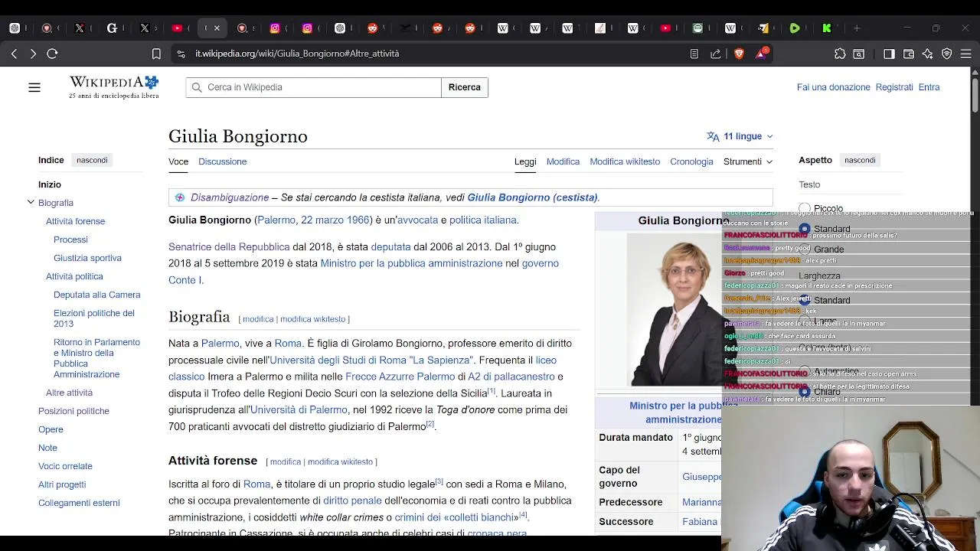Screen dimensions: 980x551
Task: Click the languages translate icon
Action: pyautogui.click(x=713, y=136)
